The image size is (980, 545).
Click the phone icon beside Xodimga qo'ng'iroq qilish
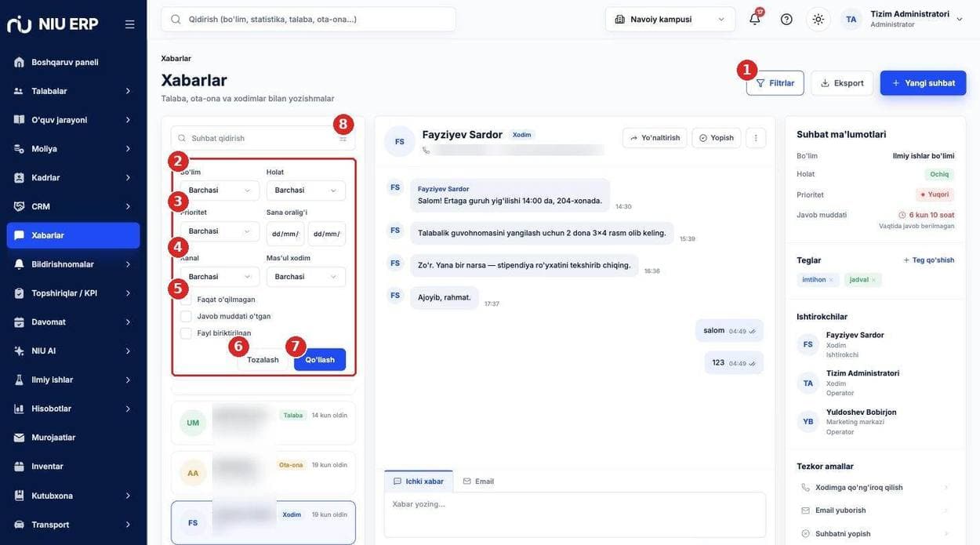click(x=805, y=488)
